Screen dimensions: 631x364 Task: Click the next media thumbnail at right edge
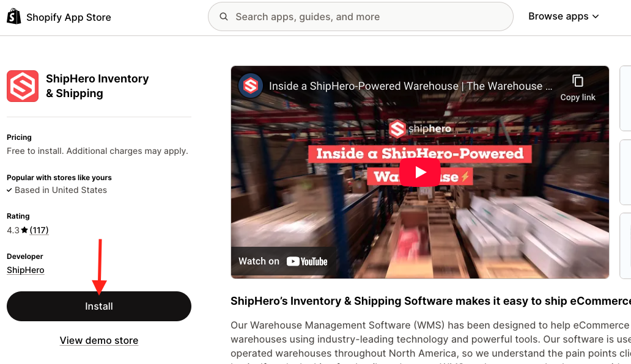625,98
